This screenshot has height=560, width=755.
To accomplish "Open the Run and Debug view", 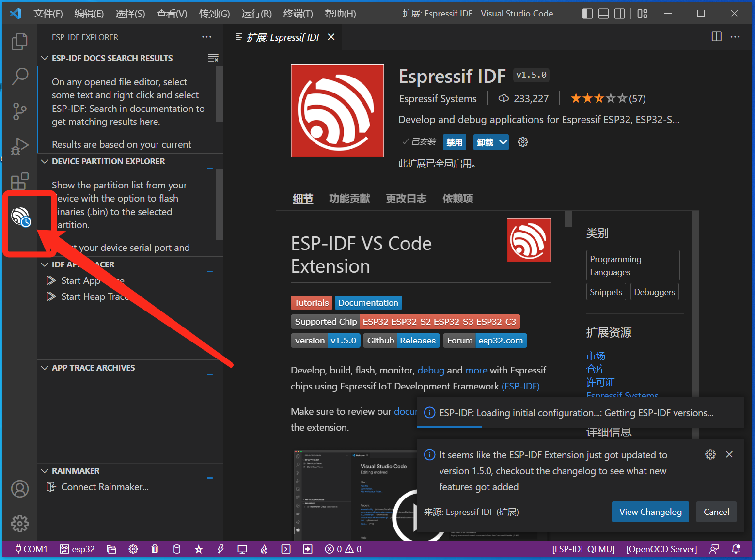I will click(x=19, y=146).
